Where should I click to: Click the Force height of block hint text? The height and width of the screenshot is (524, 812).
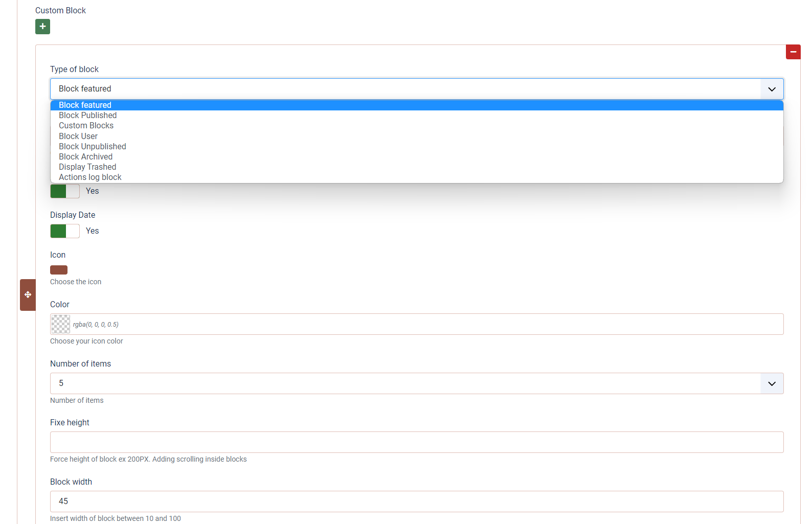click(x=148, y=460)
